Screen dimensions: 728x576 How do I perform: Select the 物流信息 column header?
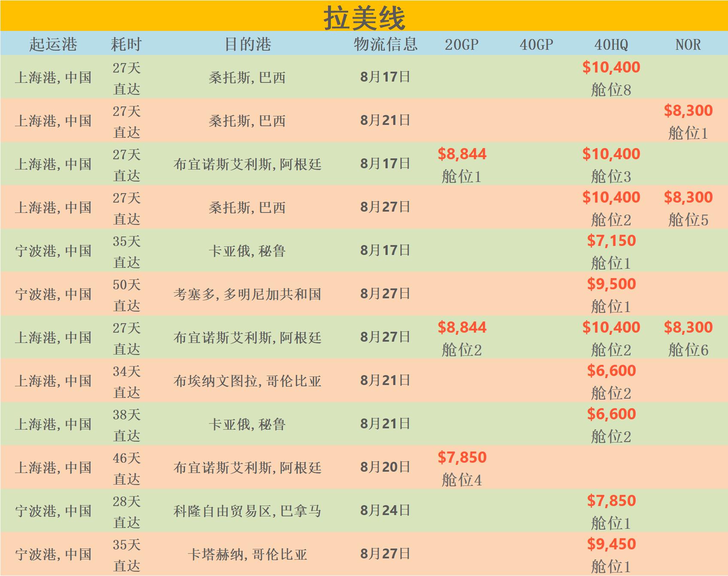[385, 44]
